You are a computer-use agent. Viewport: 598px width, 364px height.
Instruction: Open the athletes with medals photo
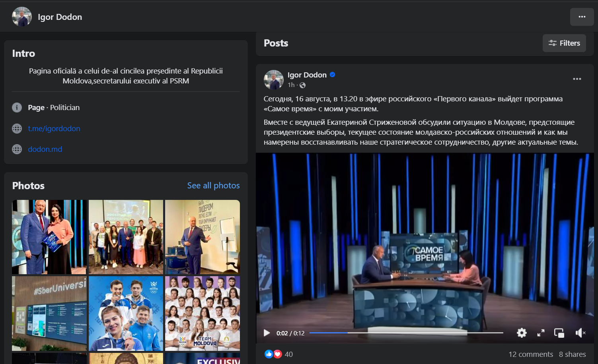click(x=126, y=314)
